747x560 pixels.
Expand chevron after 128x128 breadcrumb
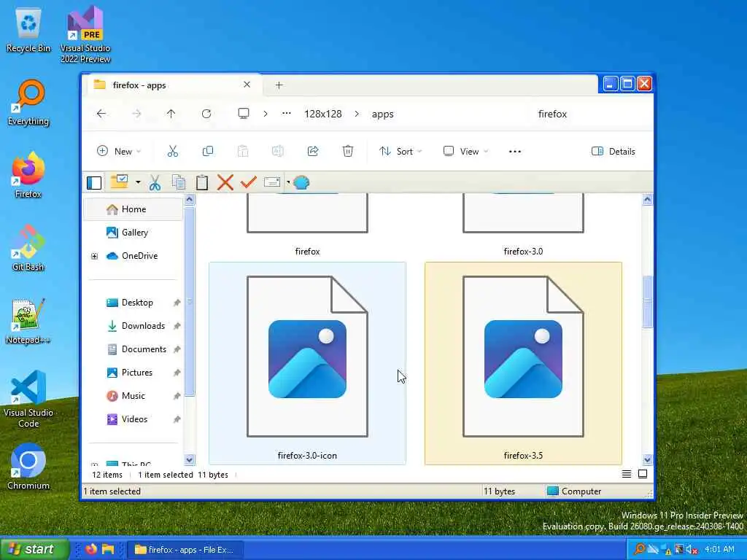[x=357, y=114]
